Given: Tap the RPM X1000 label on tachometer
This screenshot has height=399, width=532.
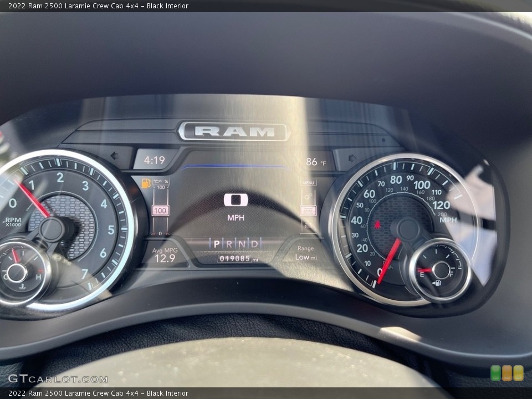Looking at the screenshot, I should point(13,222).
